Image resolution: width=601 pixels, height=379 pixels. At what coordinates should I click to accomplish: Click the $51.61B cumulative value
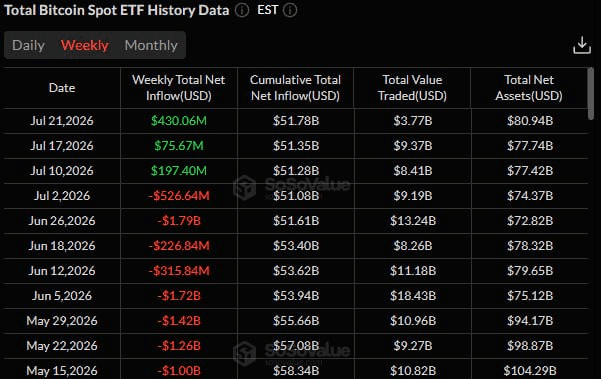tap(296, 221)
